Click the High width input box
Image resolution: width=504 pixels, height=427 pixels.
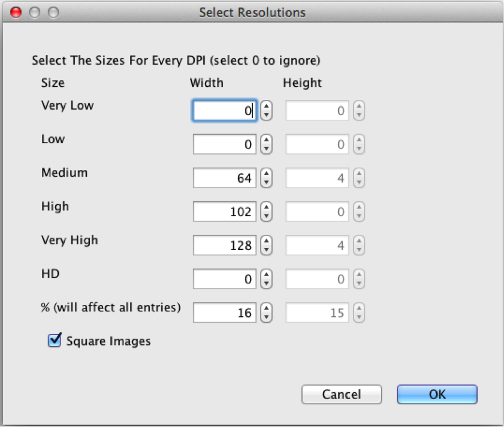[x=224, y=211]
